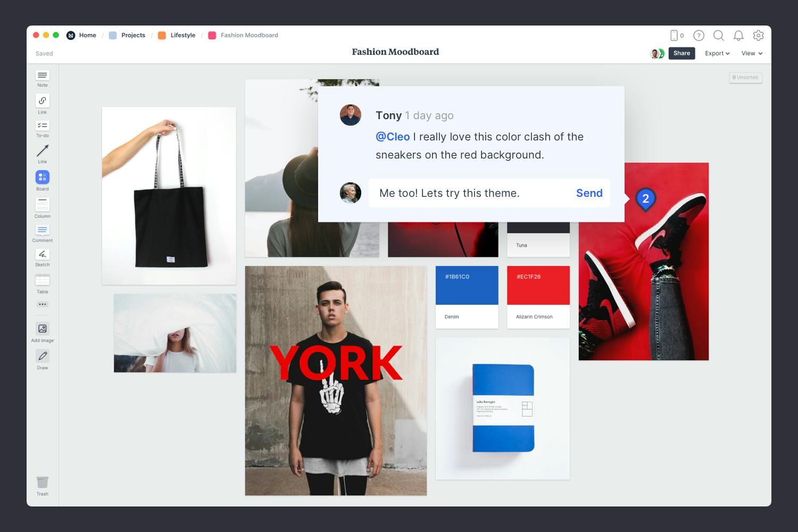798x532 pixels.
Task: Click the Share button
Action: tap(681, 53)
